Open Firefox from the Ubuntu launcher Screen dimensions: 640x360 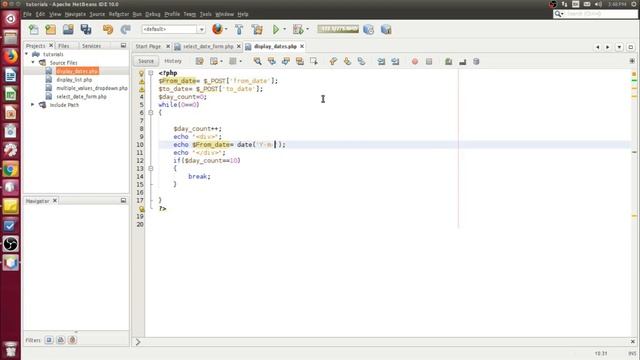click(x=11, y=56)
